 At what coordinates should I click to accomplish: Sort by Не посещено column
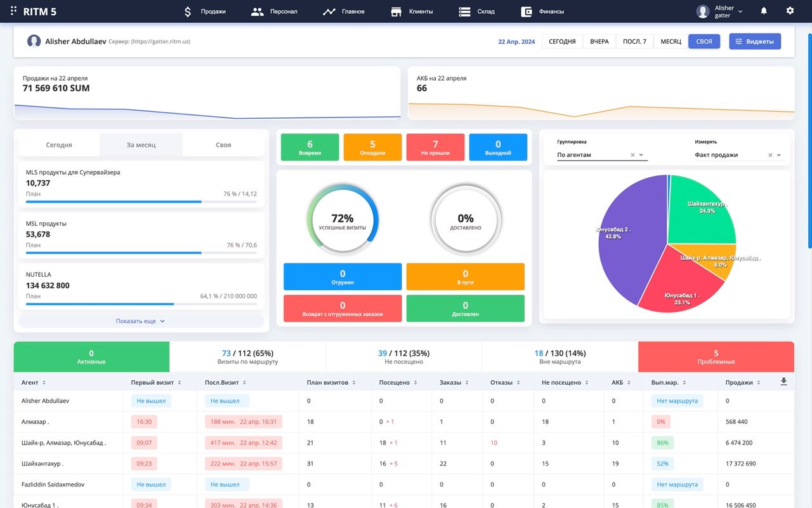point(587,383)
